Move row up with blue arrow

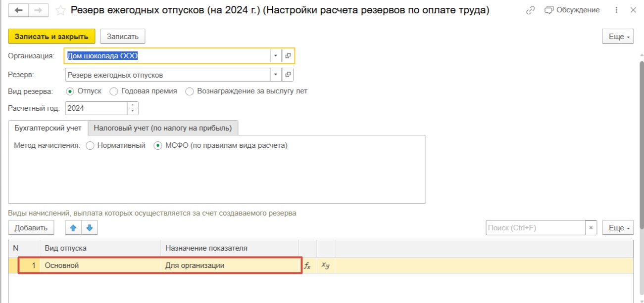[73, 228]
